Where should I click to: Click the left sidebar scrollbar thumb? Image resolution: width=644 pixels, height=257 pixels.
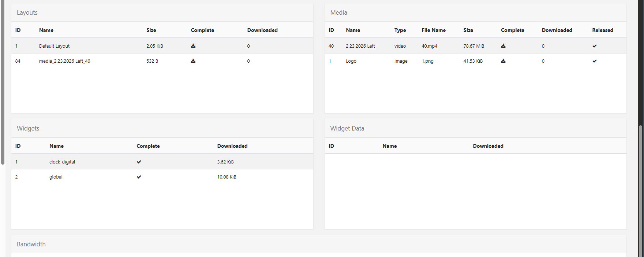tap(3, 81)
